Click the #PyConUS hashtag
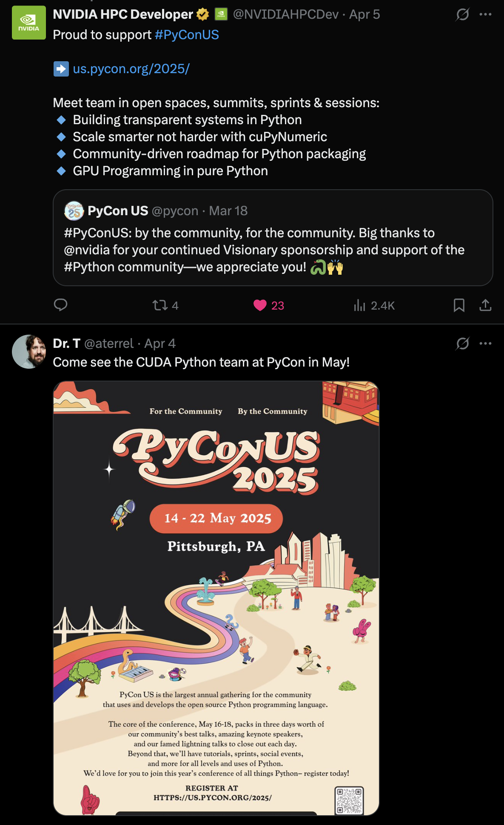Viewport: 504px width, 825px height. click(x=187, y=35)
